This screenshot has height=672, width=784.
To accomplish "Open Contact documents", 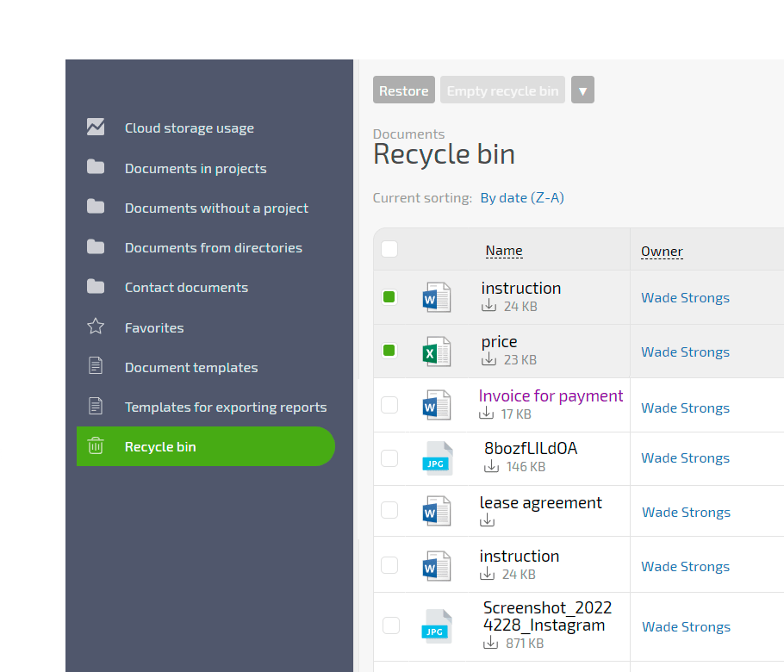I will [186, 288].
